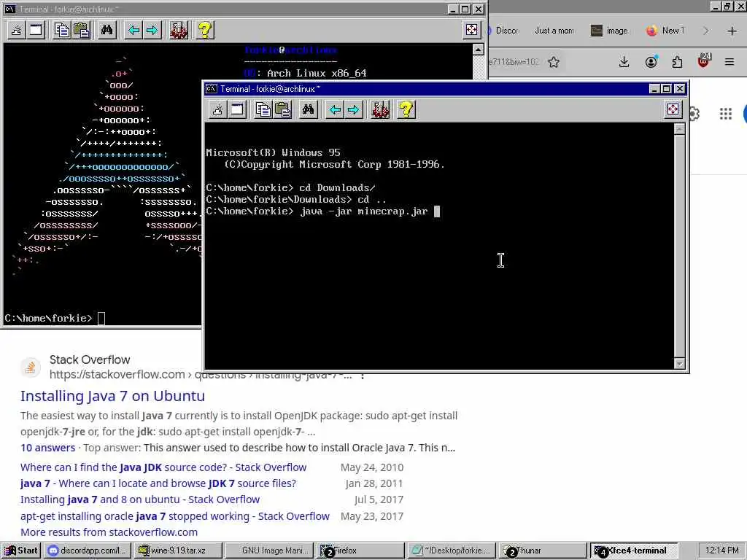747x560 pixels.
Task: Click New Tab icon in front terminal toolbar
Action: (217, 110)
